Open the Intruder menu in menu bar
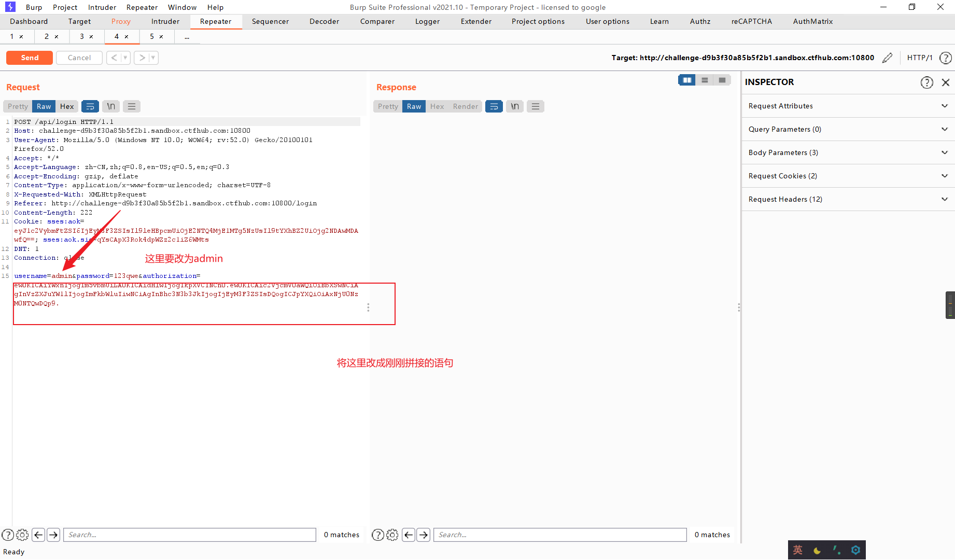This screenshot has width=955, height=560. [x=102, y=7]
